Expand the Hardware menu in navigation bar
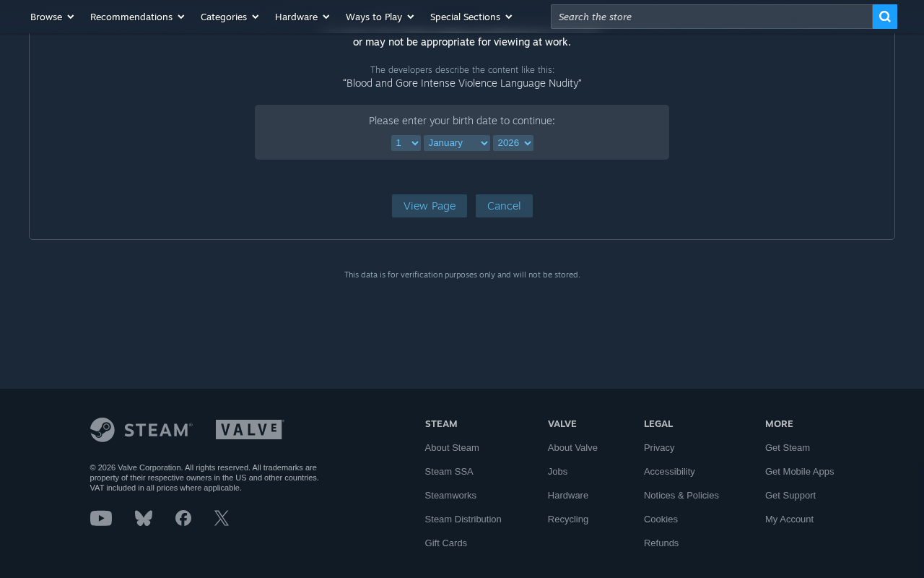Viewport: 924px width, 578px height. point(302,17)
